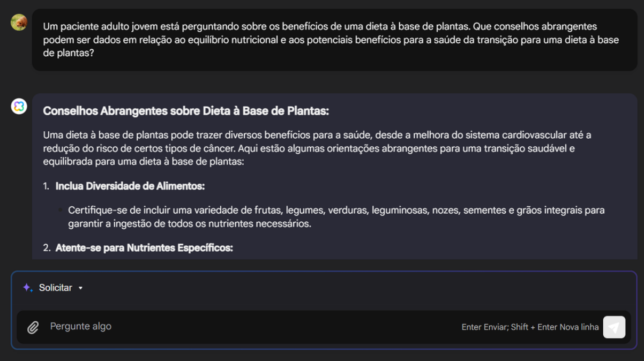
Task: Click the sparkle icon beside Solicitar
Action: click(x=28, y=288)
